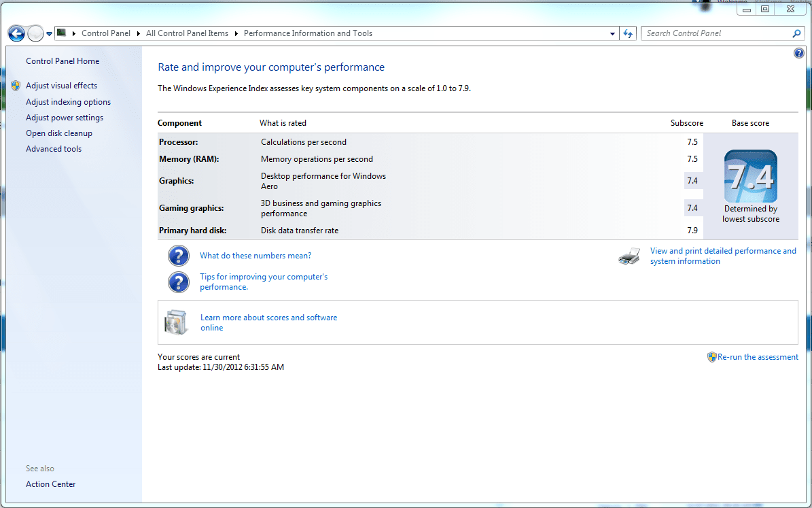Open Action Center under See also
Screen dimensions: 812x508
(51, 484)
